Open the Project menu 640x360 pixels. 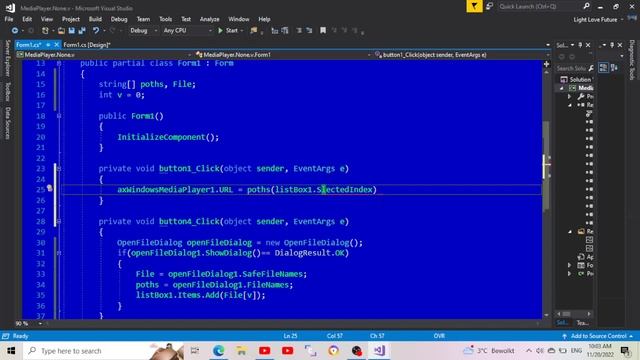click(71, 19)
